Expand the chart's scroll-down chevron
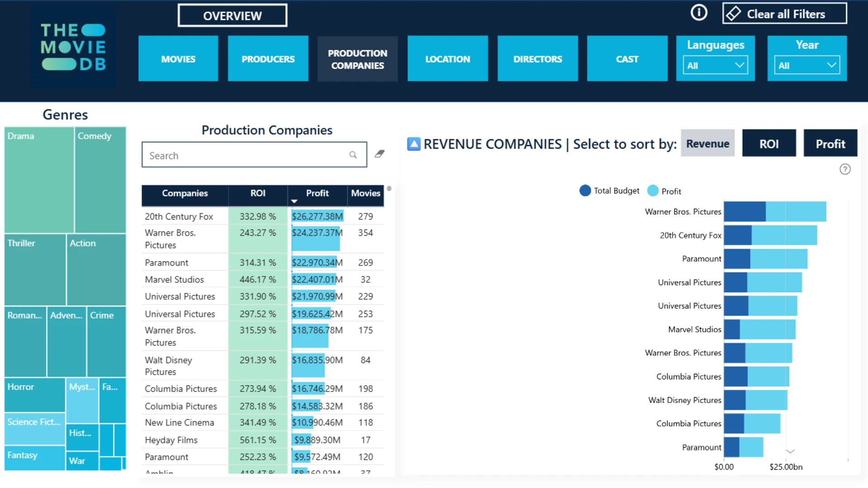This screenshot has width=868, height=488. (x=790, y=451)
